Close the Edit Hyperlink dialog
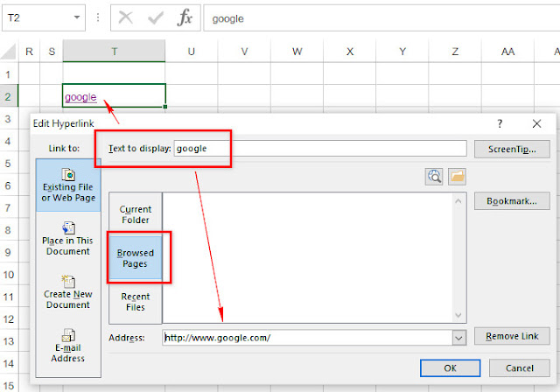 coord(536,123)
